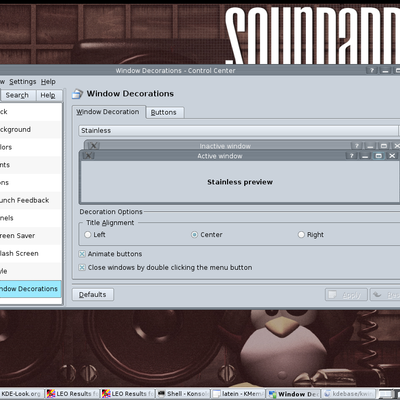Click help icon on Inactive window preview
The image size is (400, 400).
357,146
